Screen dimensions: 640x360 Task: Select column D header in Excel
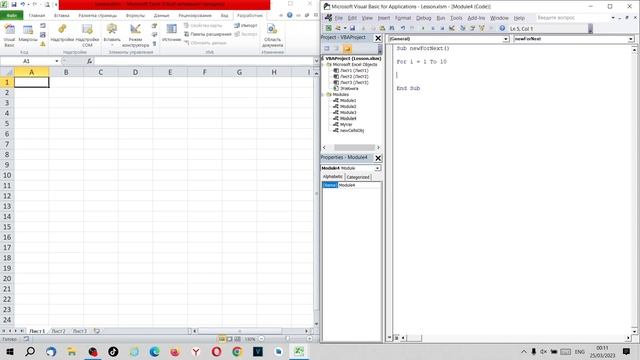point(135,72)
